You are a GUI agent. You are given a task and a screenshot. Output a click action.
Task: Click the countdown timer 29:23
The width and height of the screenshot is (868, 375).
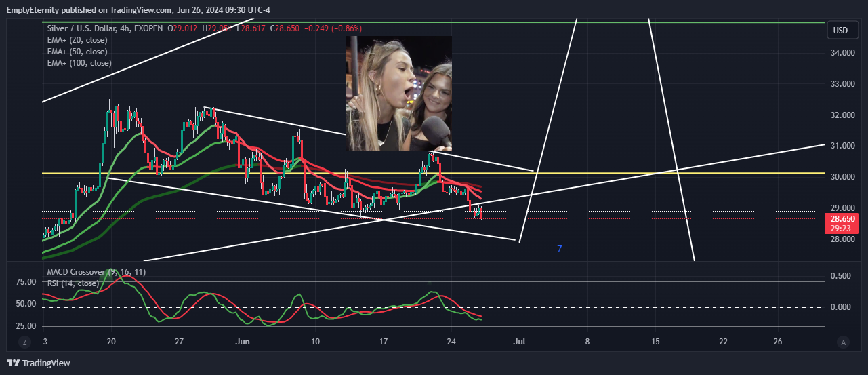(x=843, y=229)
